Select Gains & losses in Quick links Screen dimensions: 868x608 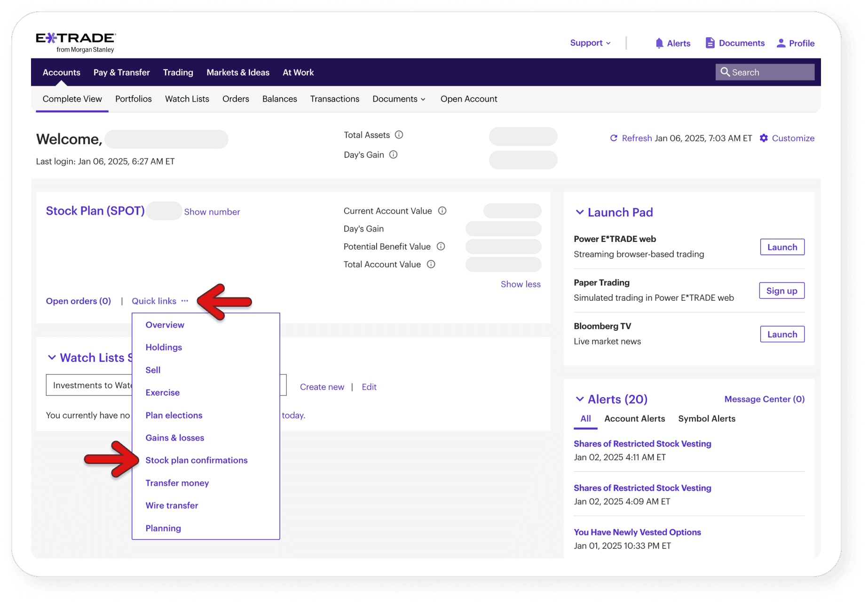[175, 438]
